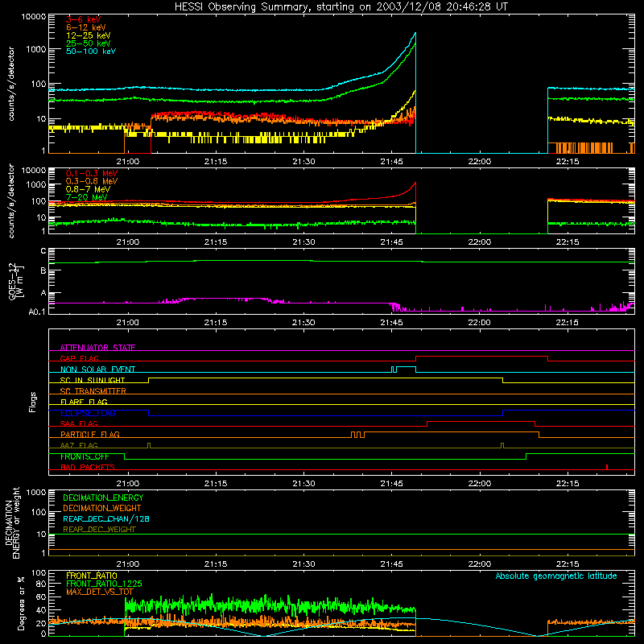Screen dimensions: 644x644
Task: Click the 0.8-7 MeV legend entry
Action: [x=88, y=189]
